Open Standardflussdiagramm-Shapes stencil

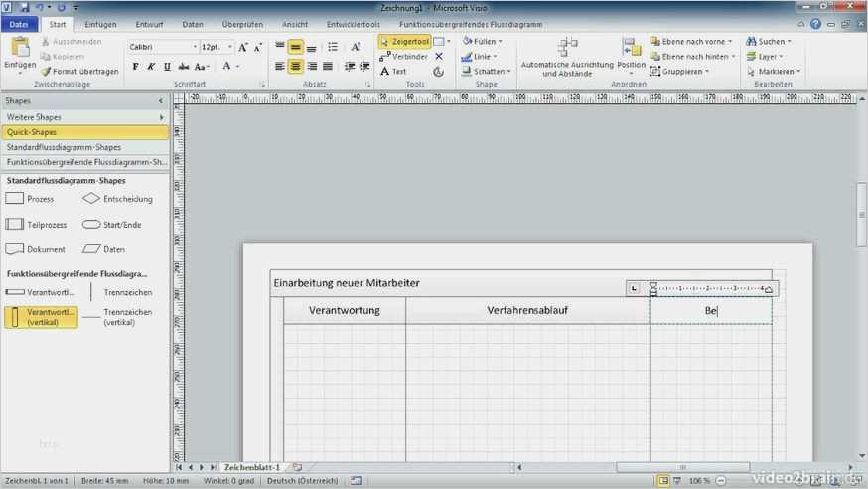pyautogui.click(x=84, y=147)
